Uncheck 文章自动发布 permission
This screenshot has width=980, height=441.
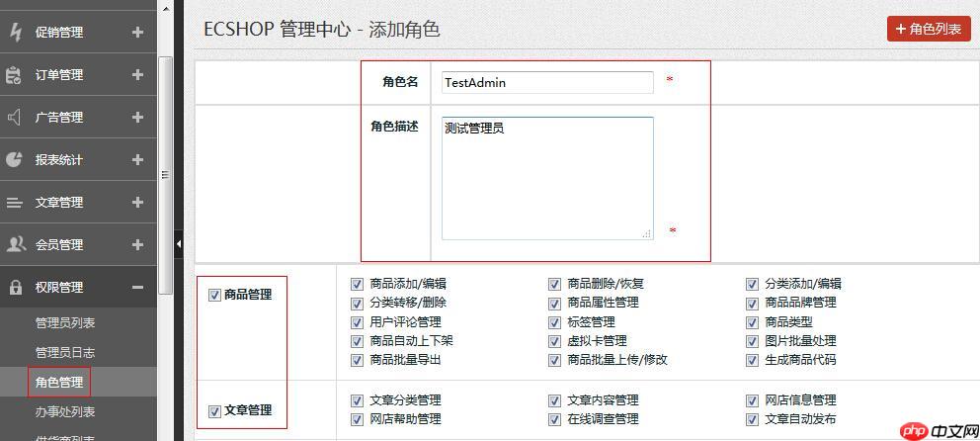pos(752,419)
